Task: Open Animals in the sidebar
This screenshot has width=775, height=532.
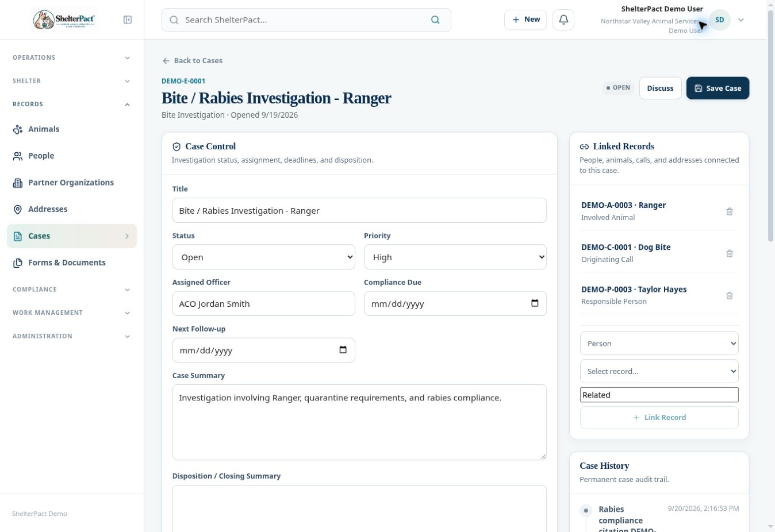Action: (72, 129)
